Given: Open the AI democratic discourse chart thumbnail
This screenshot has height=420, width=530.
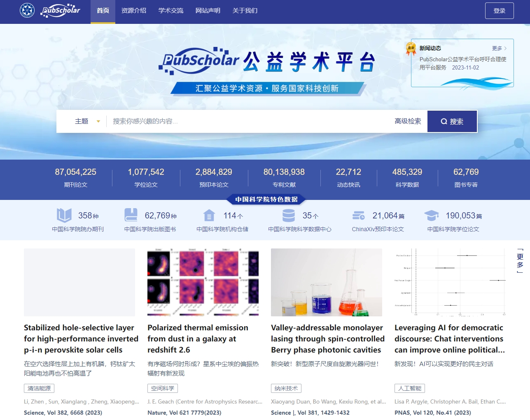Looking at the screenshot, I should click(450, 282).
